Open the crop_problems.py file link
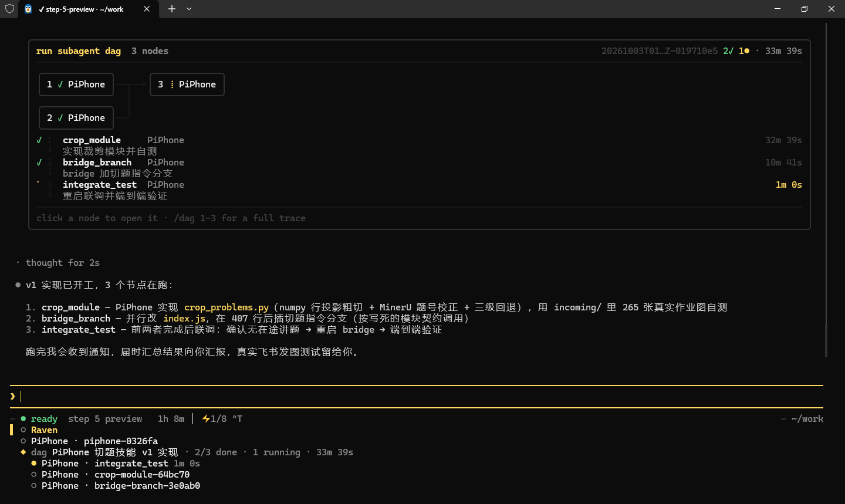Viewport: 845px width, 504px height. [227, 307]
